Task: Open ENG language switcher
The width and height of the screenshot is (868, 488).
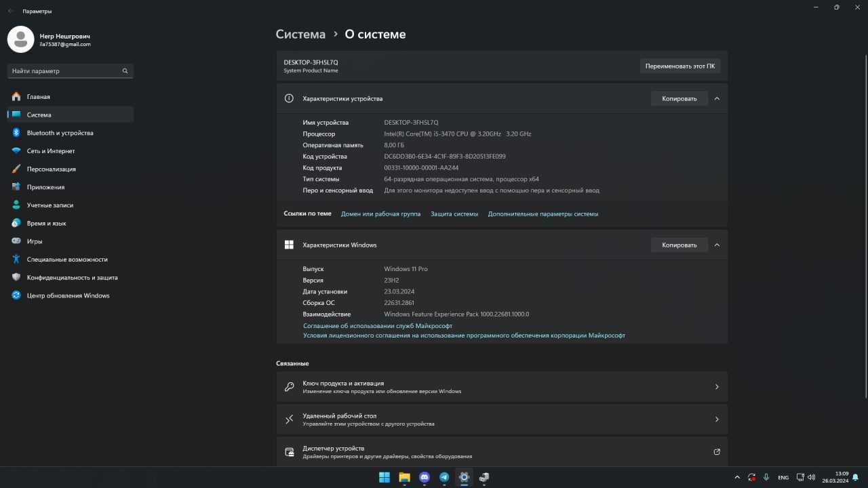Action: click(783, 478)
